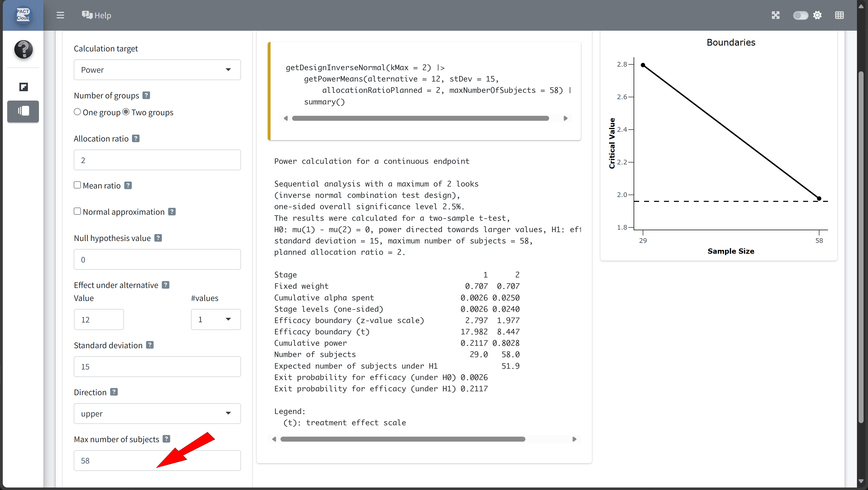Click the question mark sidebar icon
The width and height of the screenshot is (868, 490).
point(23,49)
